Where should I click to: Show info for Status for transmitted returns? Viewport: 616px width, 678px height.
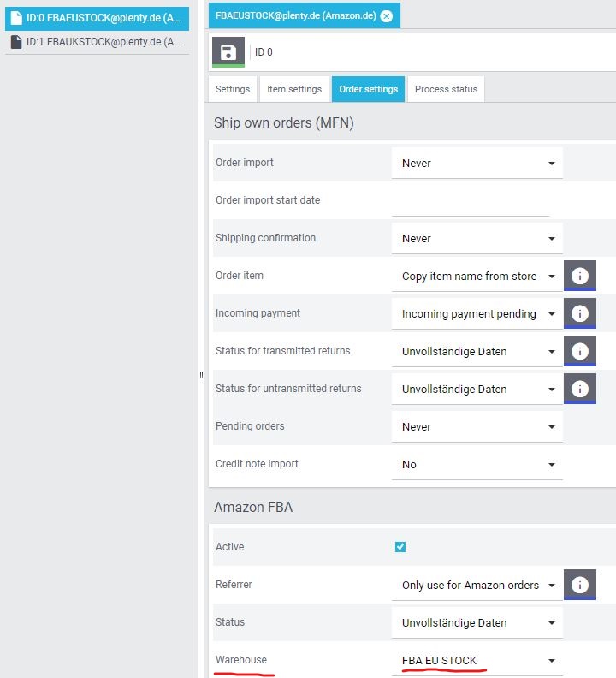(x=579, y=352)
